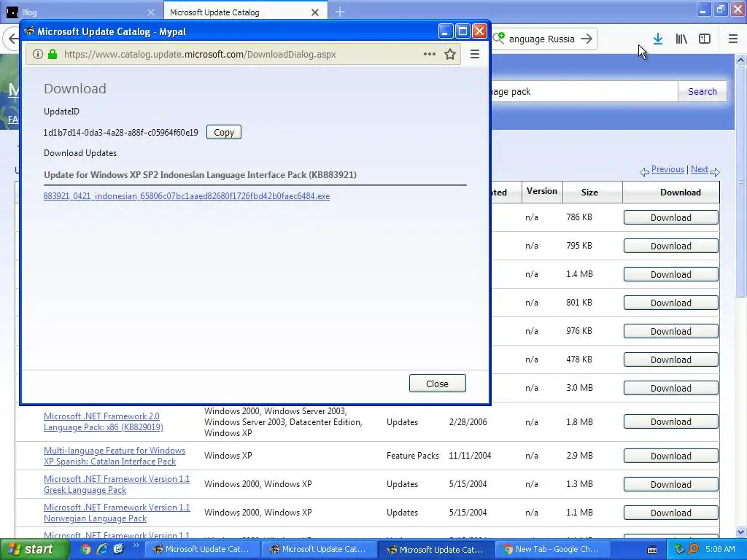The width and height of the screenshot is (747, 560).
Task: Expand quick launch chevron on taskbar
Action: [x=136, y=545]
